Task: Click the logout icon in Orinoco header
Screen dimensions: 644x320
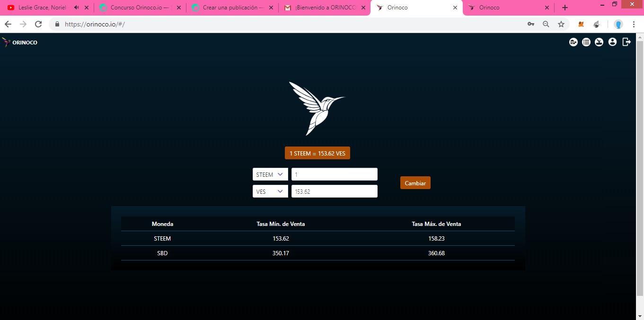Action: 626,42
